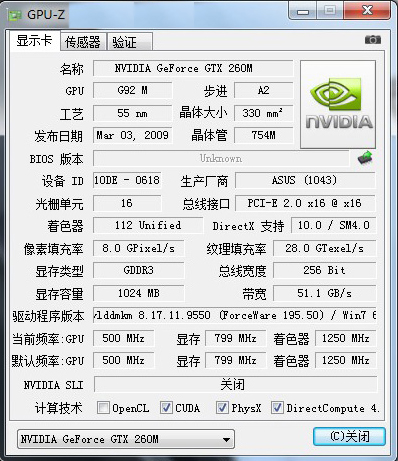Click the 当前频率 着色器 field 1250 MHz

(x=345, y=338)
